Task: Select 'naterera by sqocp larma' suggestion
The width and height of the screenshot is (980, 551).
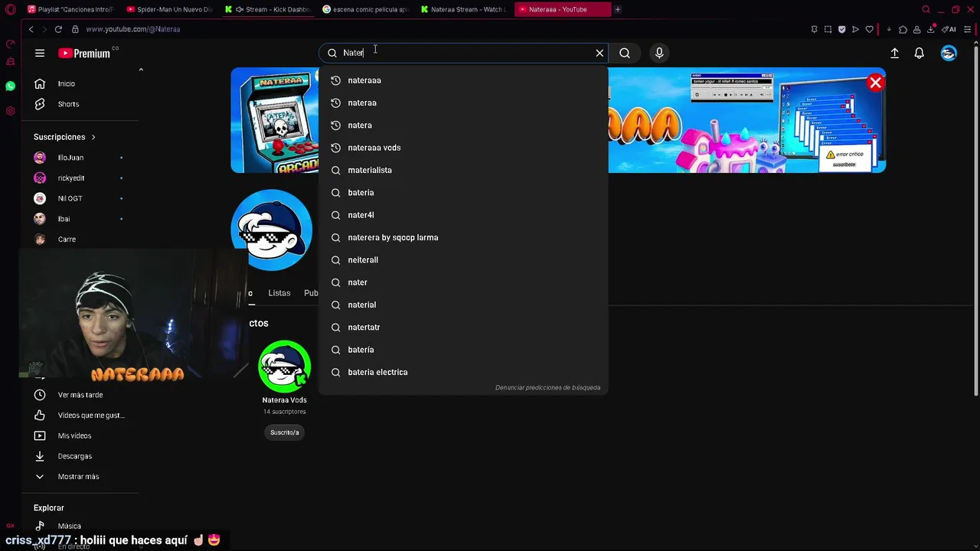Action: [x=463, y=237]
